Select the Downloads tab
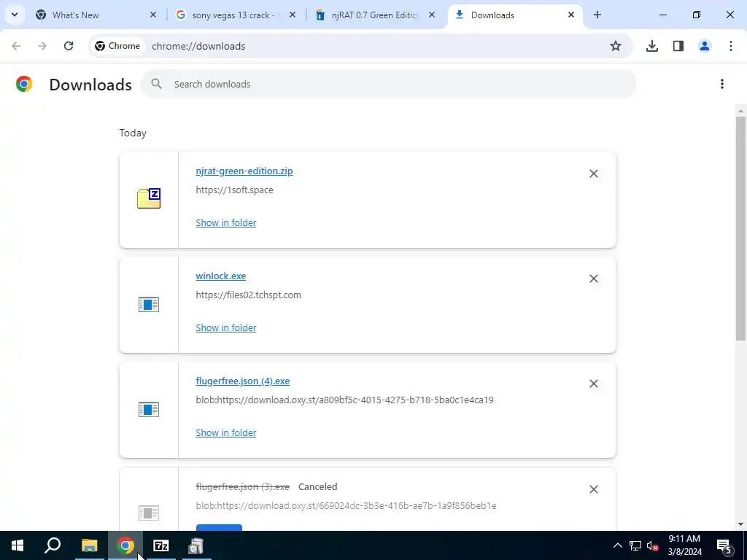This screenshot has width=747, height=560. point(514,15)
